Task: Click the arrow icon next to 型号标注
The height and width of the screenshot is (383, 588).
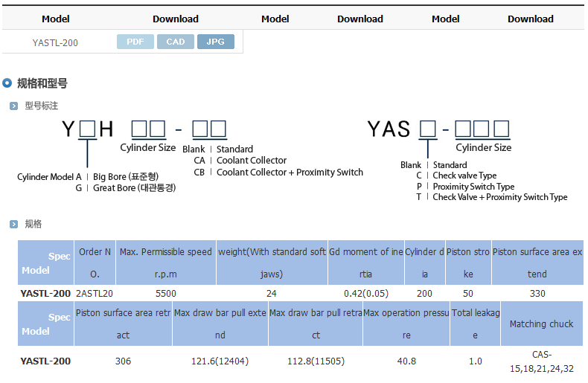Action: click(14, 106)
